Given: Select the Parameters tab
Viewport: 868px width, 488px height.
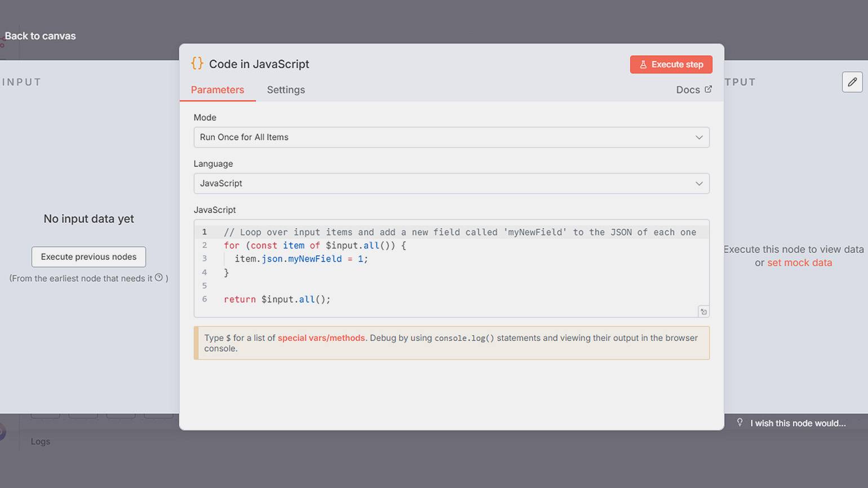Looking at the screenshot, I should [218, 90].
